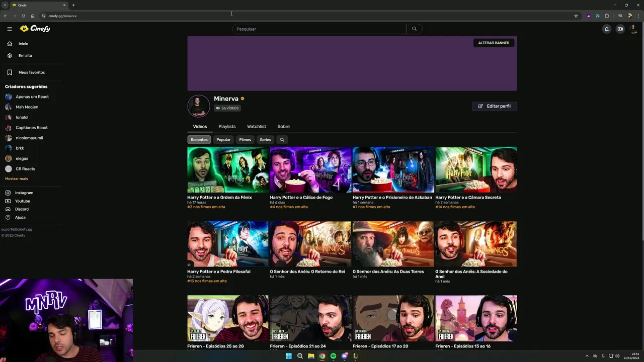Screen dimensions: 644x362
Task: Select the Vídeos tab
Action: tap(200, 126)
